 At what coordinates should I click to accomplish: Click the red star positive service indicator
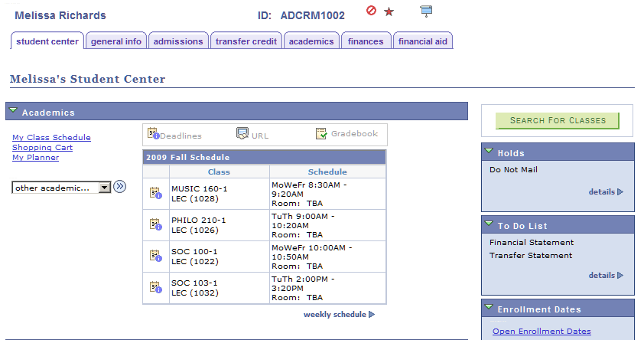tap(389, 12)
